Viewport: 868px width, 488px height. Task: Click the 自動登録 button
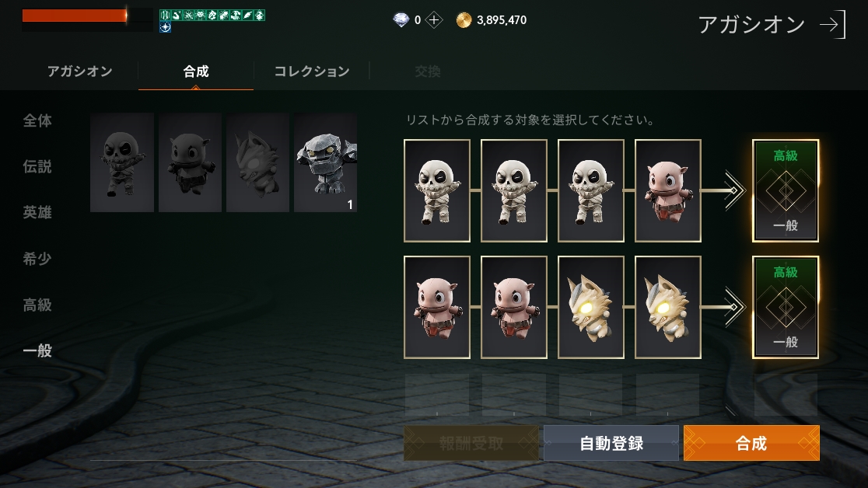click(x=611, y=443)
